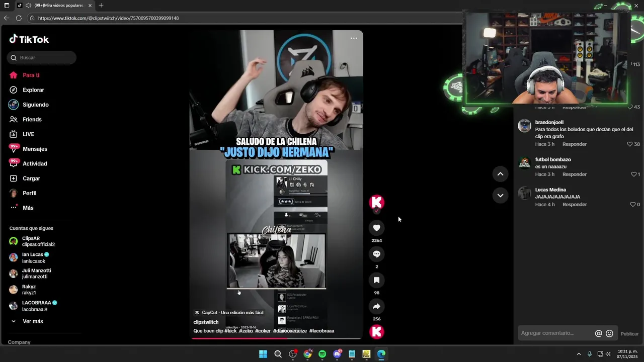Viewport: 644px width, 362px height.
Task: Open the sound disc under share
Action: tap(376, 331)
